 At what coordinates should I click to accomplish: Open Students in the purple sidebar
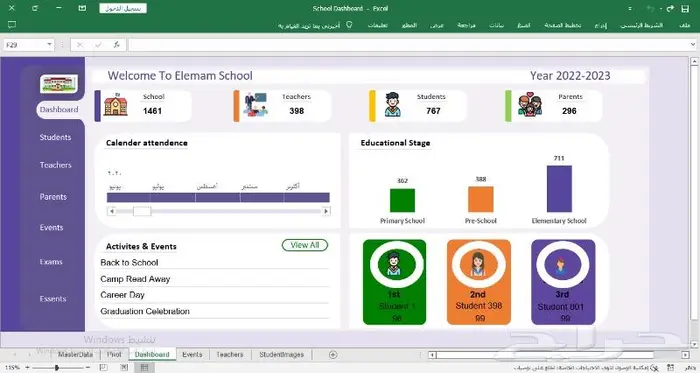(x=55, y=137)
